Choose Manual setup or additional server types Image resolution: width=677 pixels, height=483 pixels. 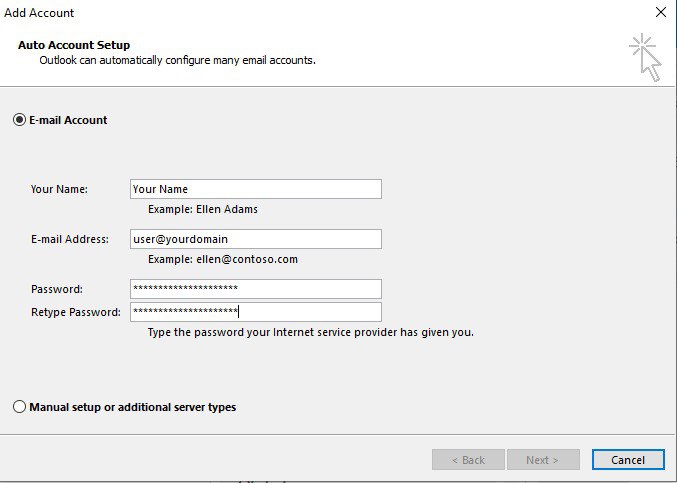tap(19, 407)
